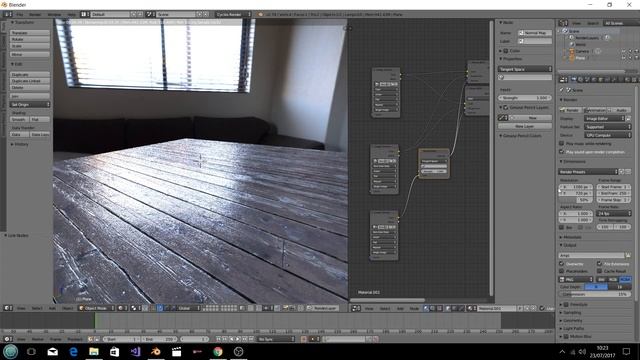Enable the Motion Blur checkbox
This screenshot has width=640, height=360.
tap(566, 337)
